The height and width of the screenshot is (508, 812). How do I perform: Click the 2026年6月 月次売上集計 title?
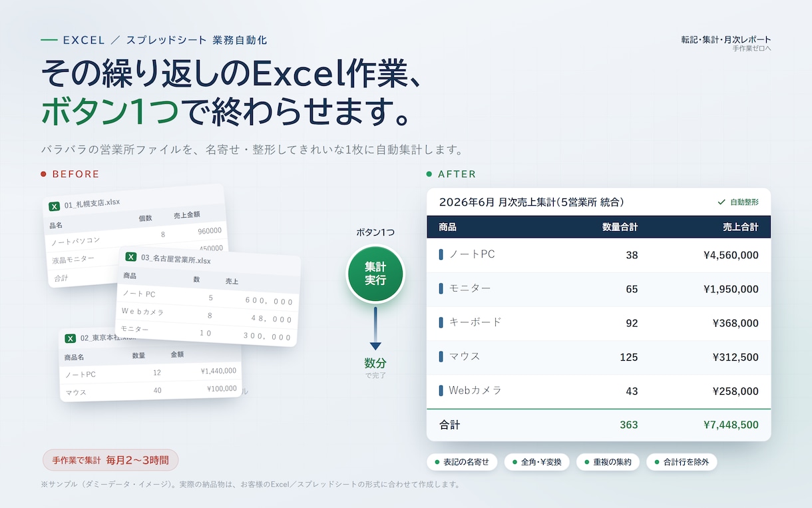coord(531,202)
